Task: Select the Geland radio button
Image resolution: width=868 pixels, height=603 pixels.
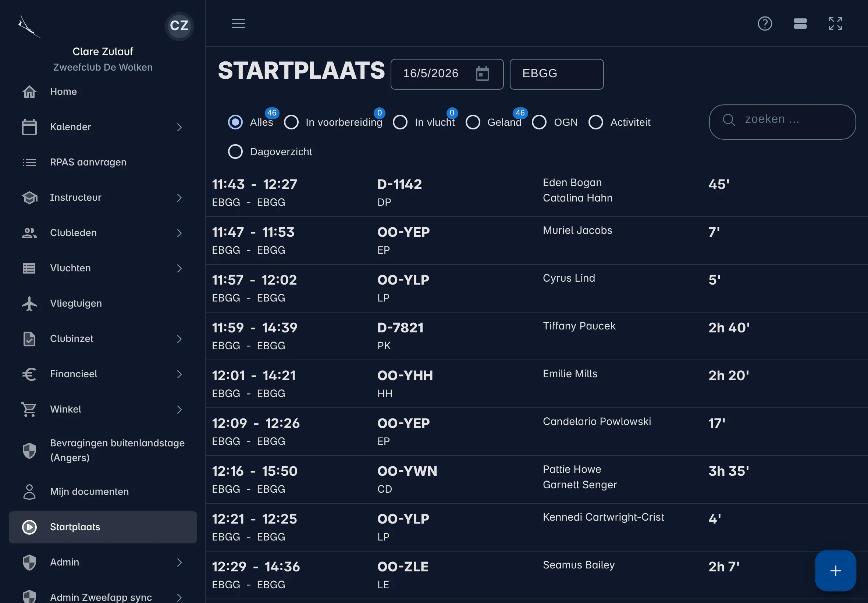Action: (473, 122)
